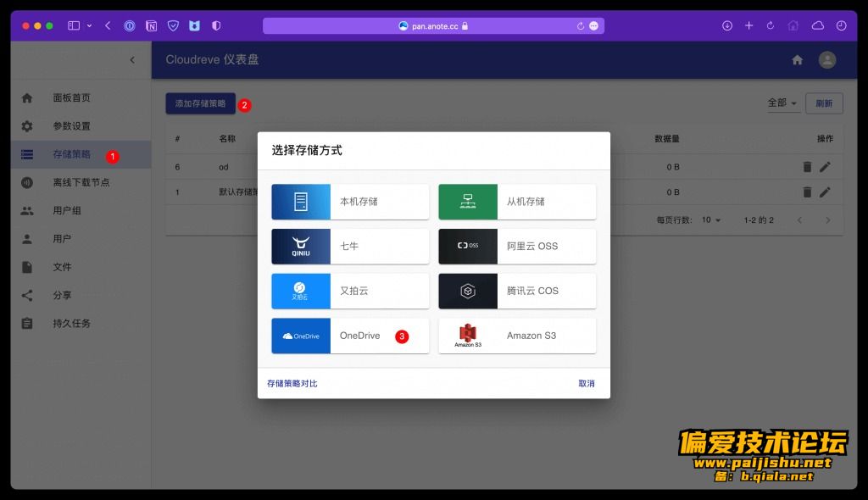The width and height of the screenshot is (868, 500).
Task: Open a new tab with the plus icon
Action: [749, 25]
